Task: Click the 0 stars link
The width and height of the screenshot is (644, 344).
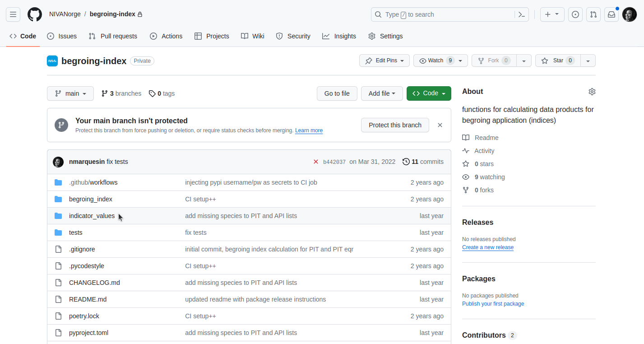Action: (478, 164)
